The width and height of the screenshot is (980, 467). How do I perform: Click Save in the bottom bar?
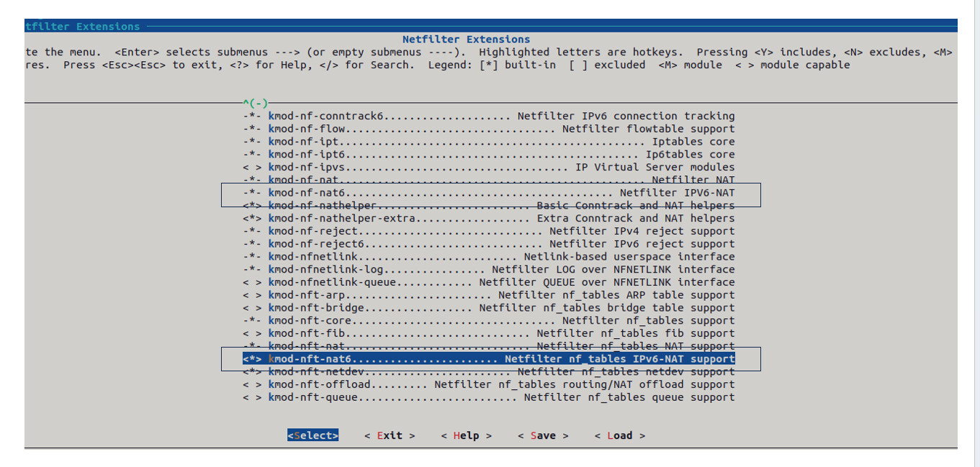542,435
